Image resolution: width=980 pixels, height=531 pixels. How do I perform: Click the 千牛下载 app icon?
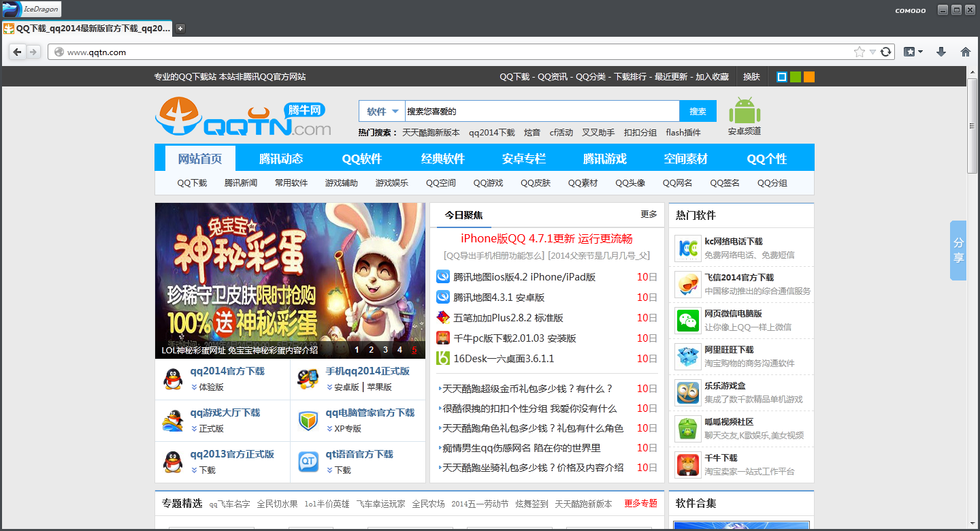click(x=688, y=465)
